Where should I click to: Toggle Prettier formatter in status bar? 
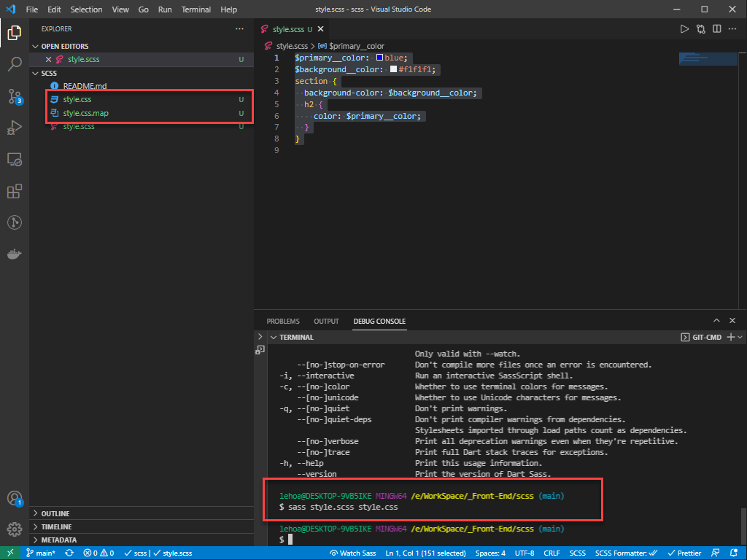[683, 553]
